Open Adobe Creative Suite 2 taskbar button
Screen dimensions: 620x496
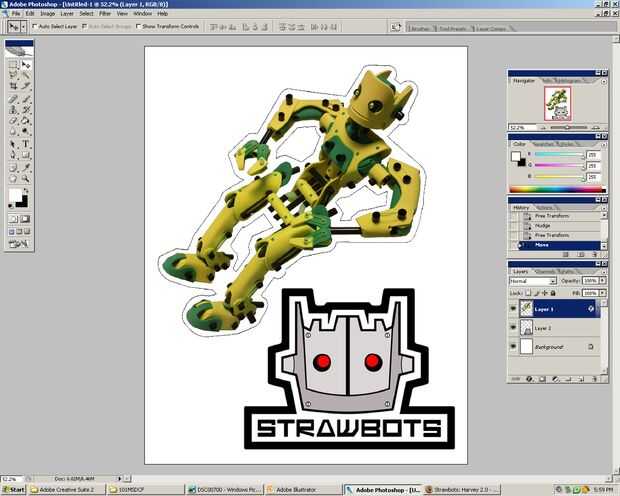(67, 490)
